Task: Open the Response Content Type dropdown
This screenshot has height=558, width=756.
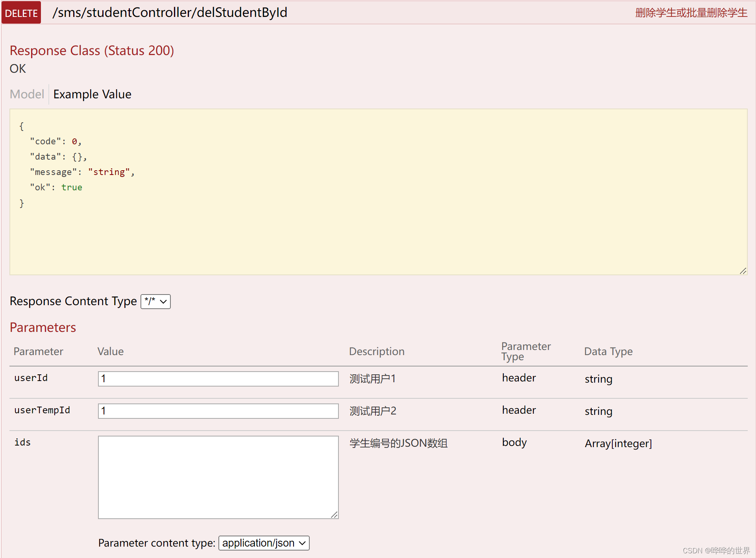Action: [156, 302]
